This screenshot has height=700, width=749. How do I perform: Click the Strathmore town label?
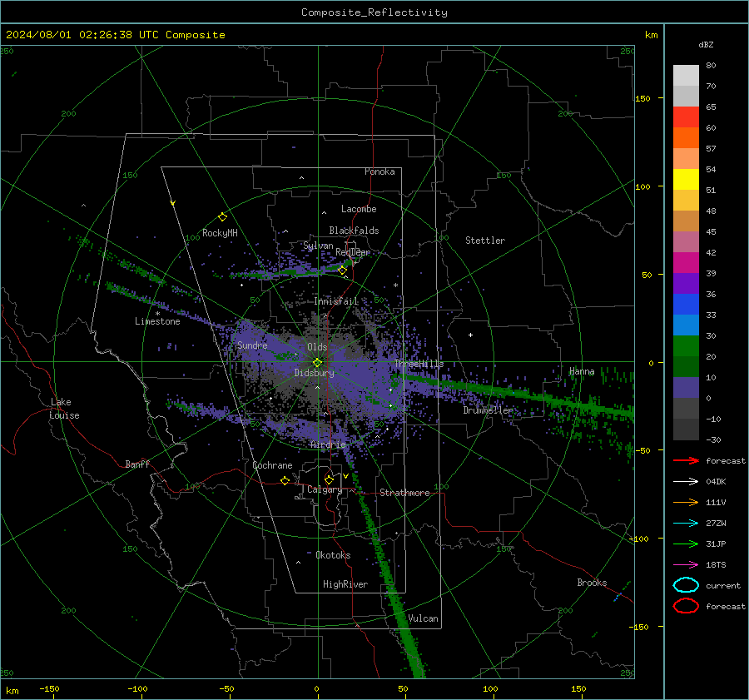tap(404, 493)
